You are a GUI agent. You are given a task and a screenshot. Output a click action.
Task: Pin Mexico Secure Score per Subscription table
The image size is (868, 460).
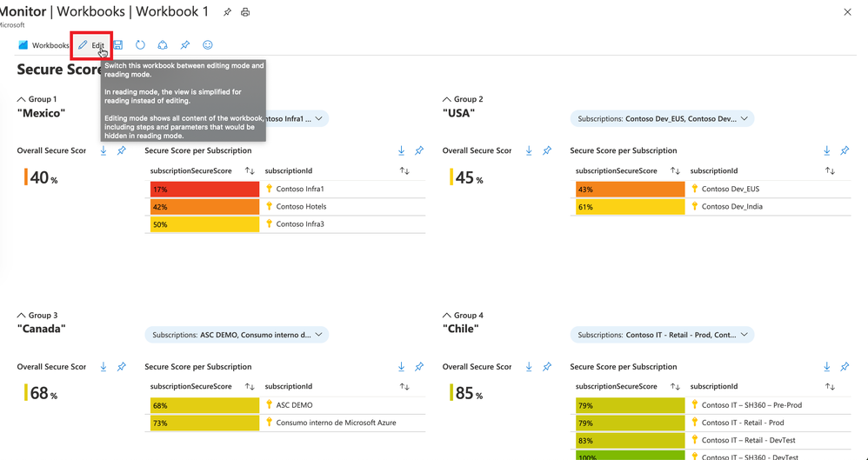pyautogui.click(x=419, y=150)
